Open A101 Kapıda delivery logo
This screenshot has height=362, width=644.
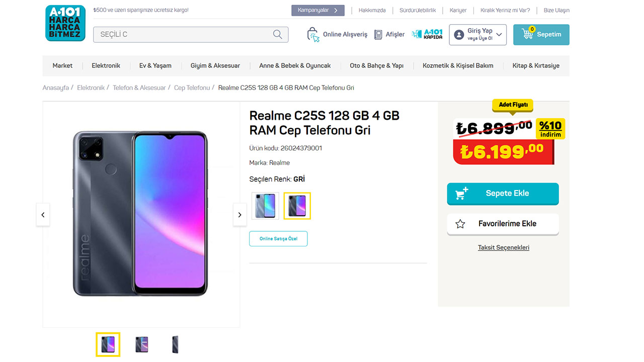pyautogui.click(x=427, y=34)
